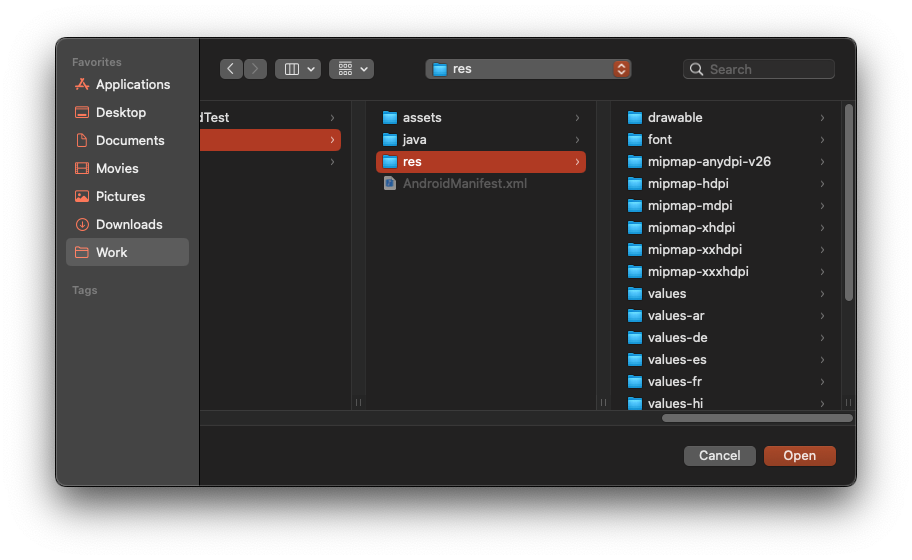
Task: Click the magnifying glass search icon
Action: click(696, 69)
